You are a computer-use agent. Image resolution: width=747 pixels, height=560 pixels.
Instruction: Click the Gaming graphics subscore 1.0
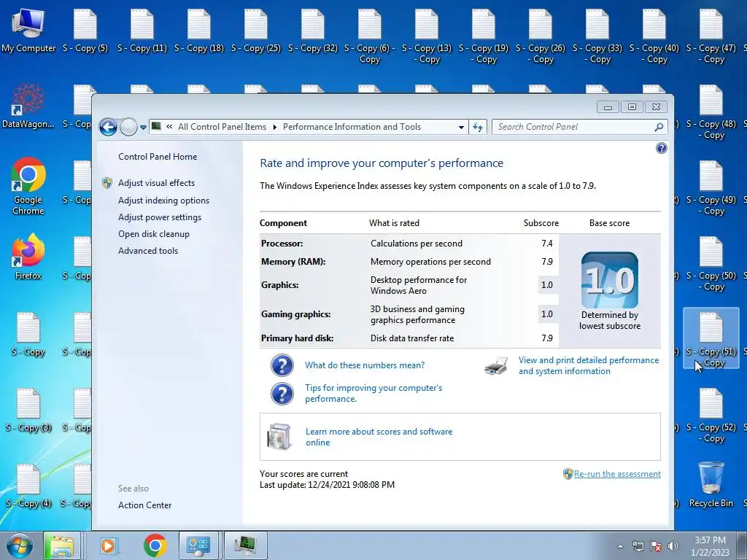[x=547, y=314]
